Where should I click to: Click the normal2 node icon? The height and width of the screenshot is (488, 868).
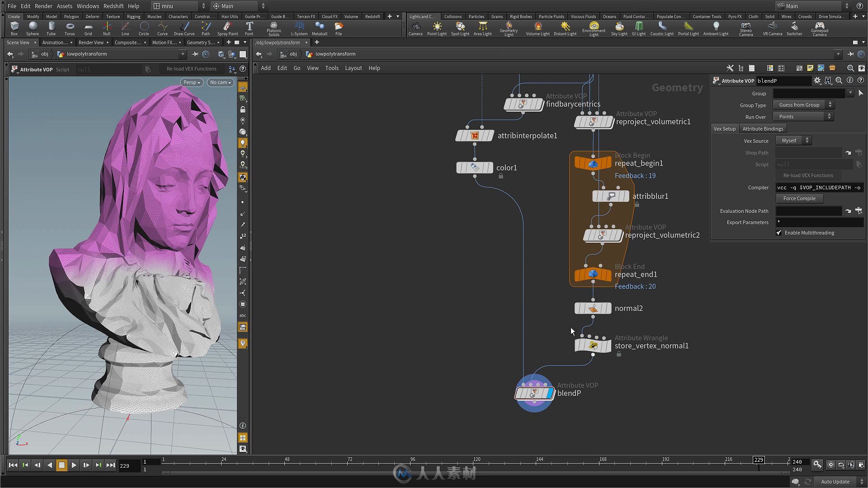(593, 308)
